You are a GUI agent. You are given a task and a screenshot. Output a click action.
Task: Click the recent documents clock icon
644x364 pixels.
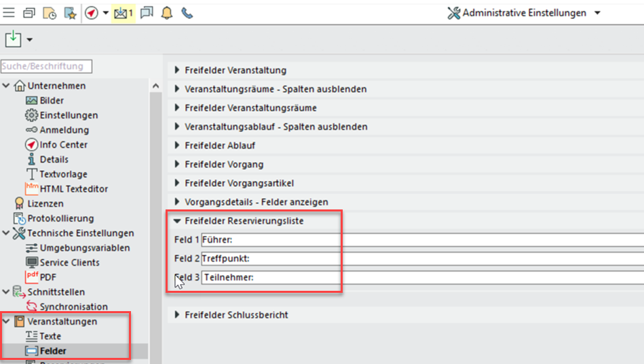pyautogui.click(x=50, y=13)
